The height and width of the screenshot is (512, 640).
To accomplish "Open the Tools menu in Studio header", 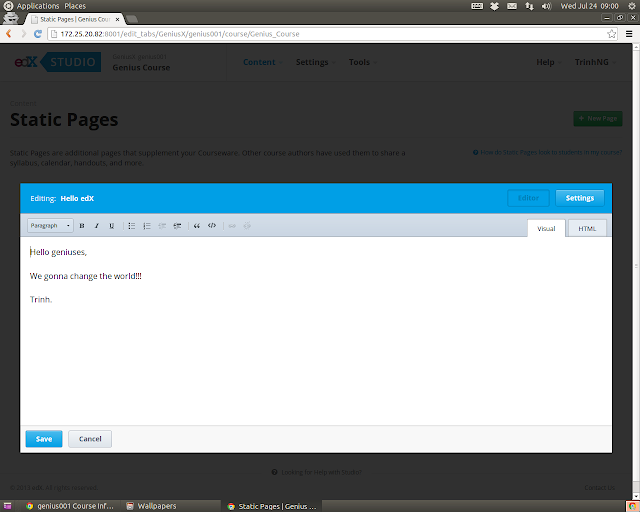I will 362,62.
